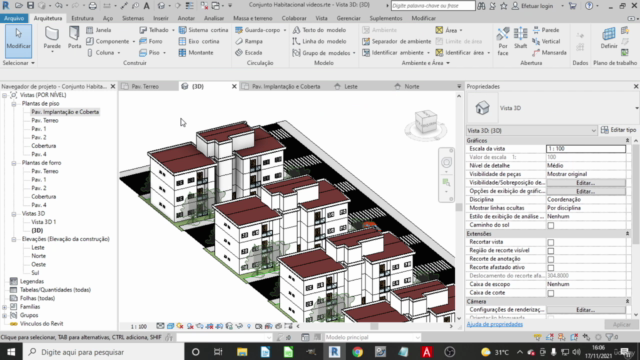640x360 pixels.
Task: Enable Recortar vista checkbox
Action: click(551, 242)
